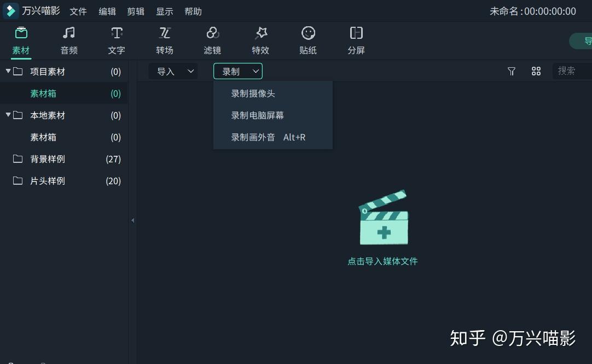Open the 文件 menu
This screenshot has width=592, height=364.
tap(78, 11)
